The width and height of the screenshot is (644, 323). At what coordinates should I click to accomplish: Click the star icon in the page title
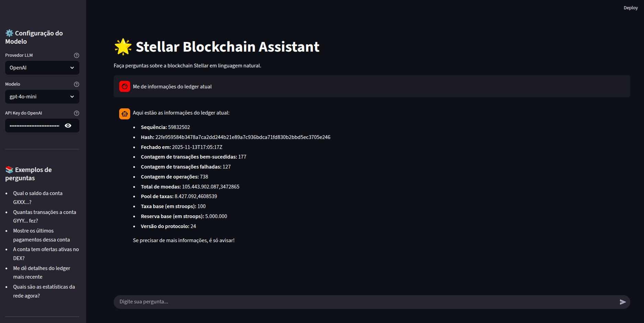(x=123, y=46)
